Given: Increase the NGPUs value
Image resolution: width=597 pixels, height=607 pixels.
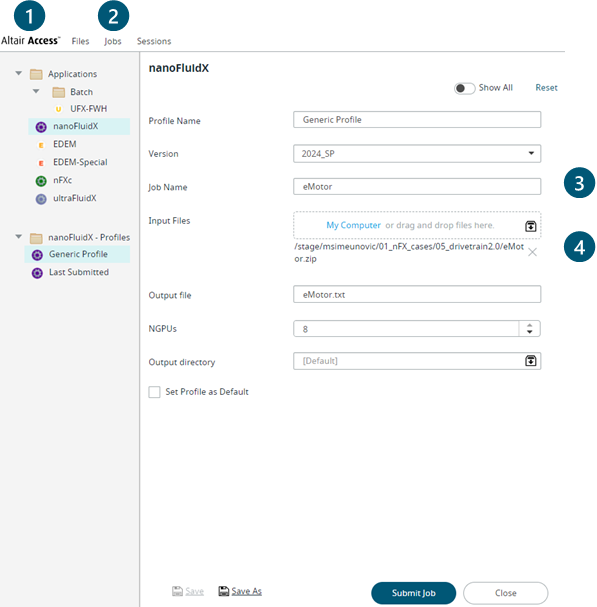Looking at the screenshot, I should 530,325.
